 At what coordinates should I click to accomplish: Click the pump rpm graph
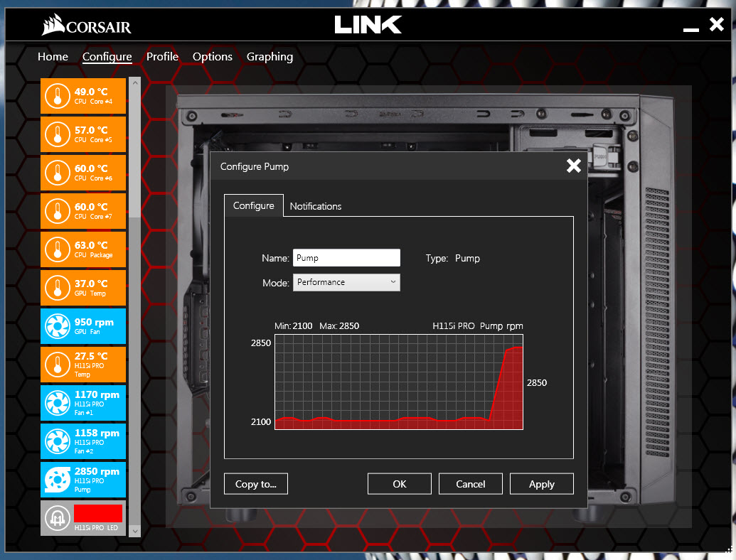(399, 382)
